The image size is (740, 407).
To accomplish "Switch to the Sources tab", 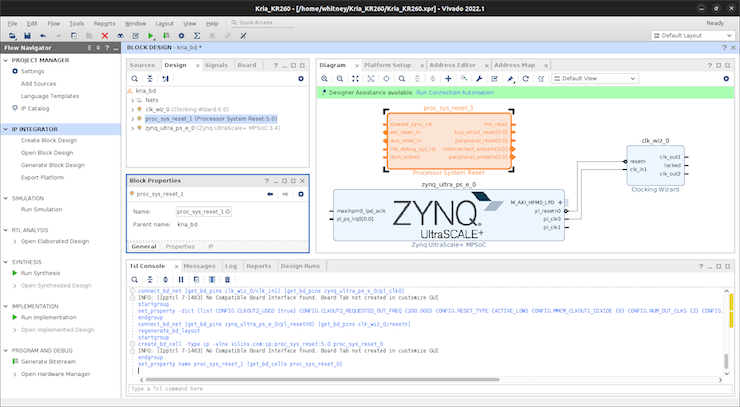I will (x=142, y=65).
